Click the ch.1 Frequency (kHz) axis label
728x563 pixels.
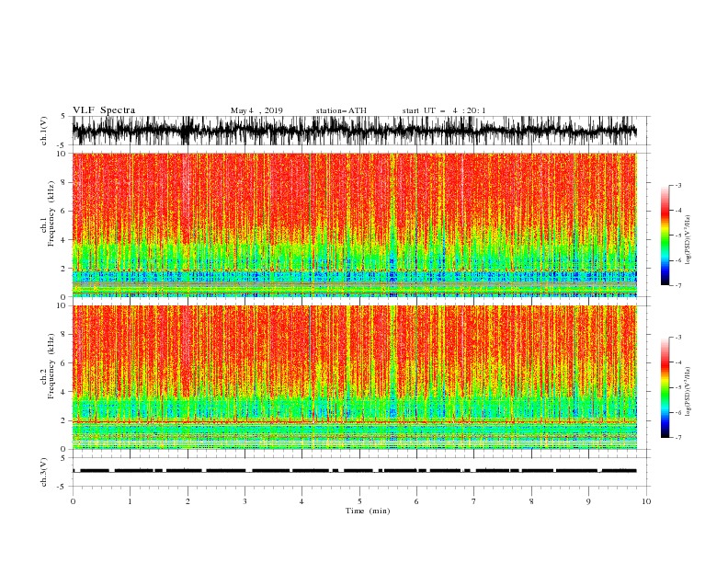pyautogui.click(x=48, y=213)
